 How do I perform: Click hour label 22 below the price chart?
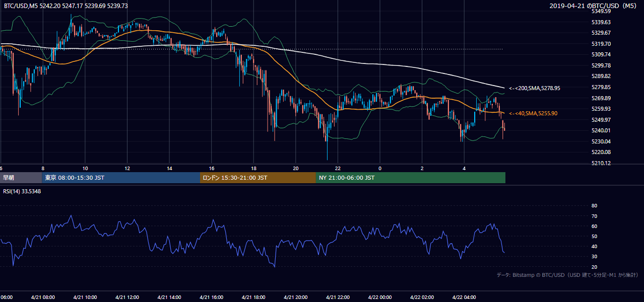tap(338, 168)
